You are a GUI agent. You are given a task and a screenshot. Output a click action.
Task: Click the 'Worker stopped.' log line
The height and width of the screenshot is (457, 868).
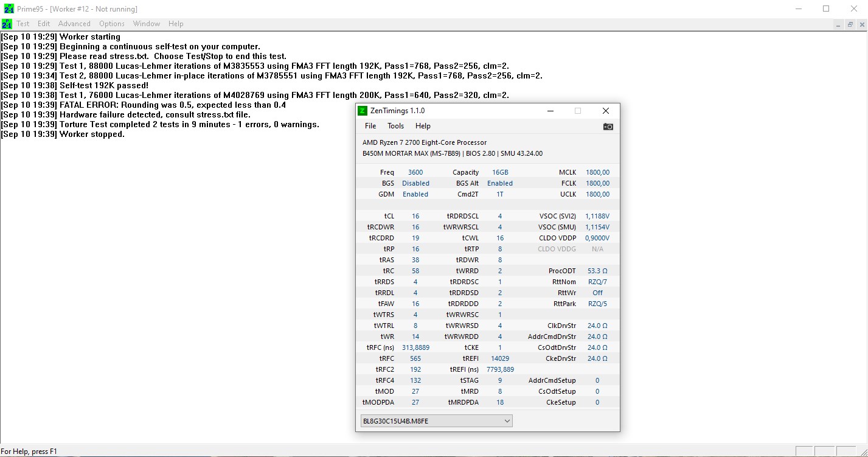(63, 134)
